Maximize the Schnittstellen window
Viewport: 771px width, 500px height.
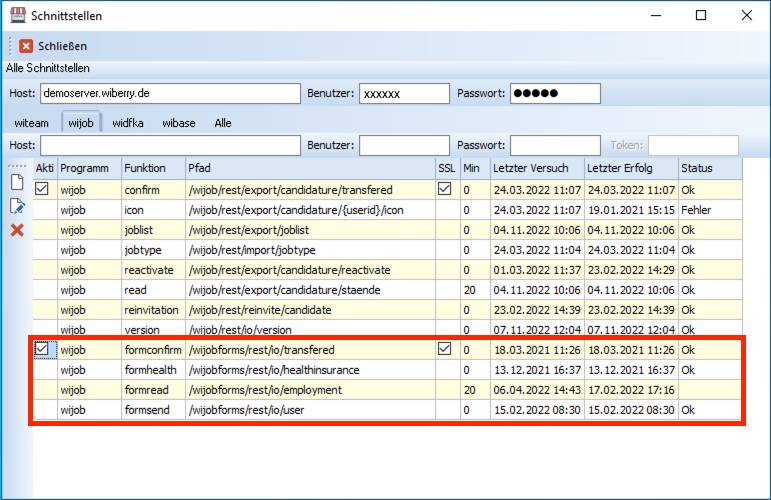pos(700,16)
